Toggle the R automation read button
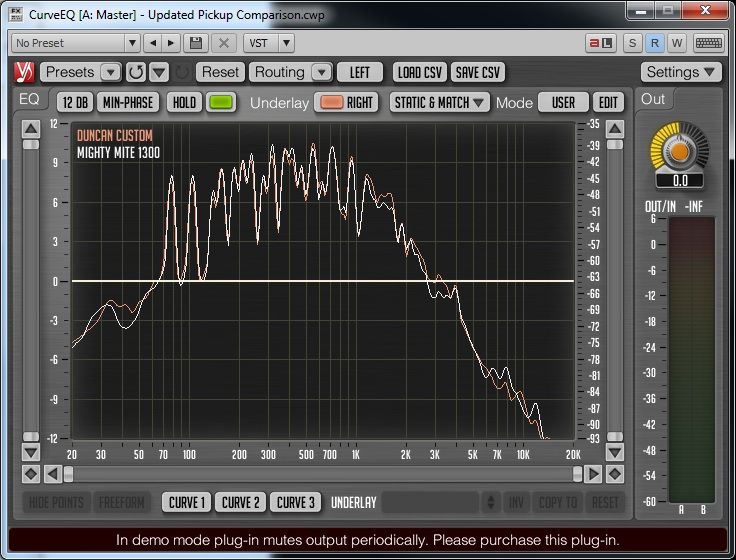This screenshot has height=560, width=736. (x=654, y=43)
